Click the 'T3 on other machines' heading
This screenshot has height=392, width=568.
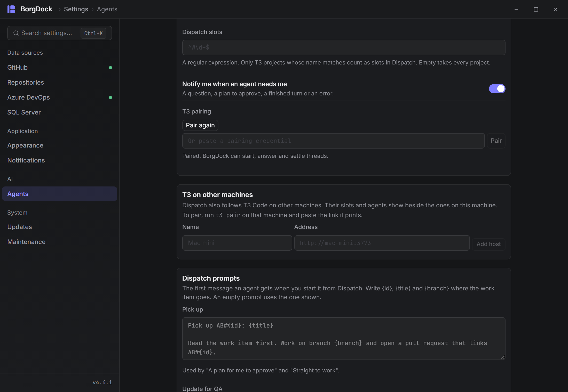[217, 195]
